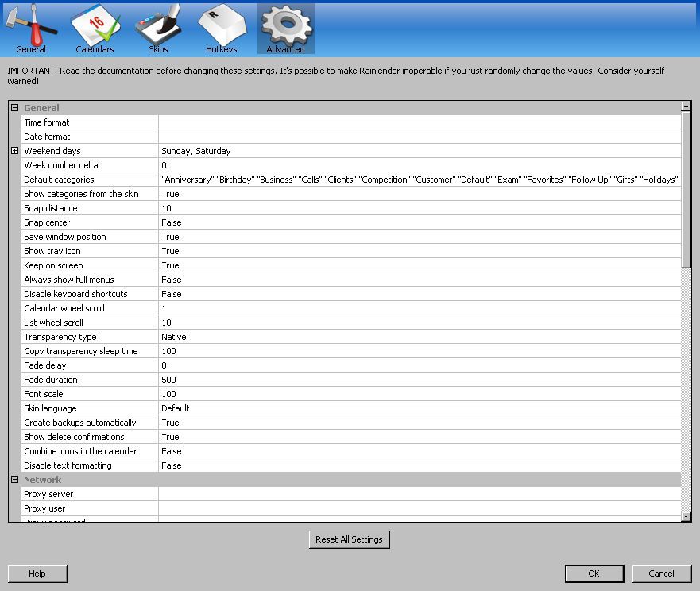Screen dimensions: 700x591
Task: Open the Help button
Action: point(37,574)
